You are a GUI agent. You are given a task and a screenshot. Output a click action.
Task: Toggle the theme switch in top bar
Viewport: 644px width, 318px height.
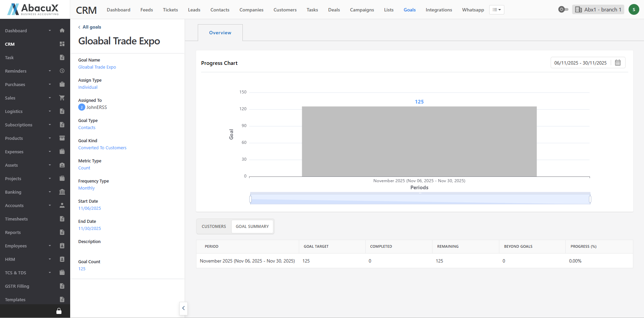(563, 9)
